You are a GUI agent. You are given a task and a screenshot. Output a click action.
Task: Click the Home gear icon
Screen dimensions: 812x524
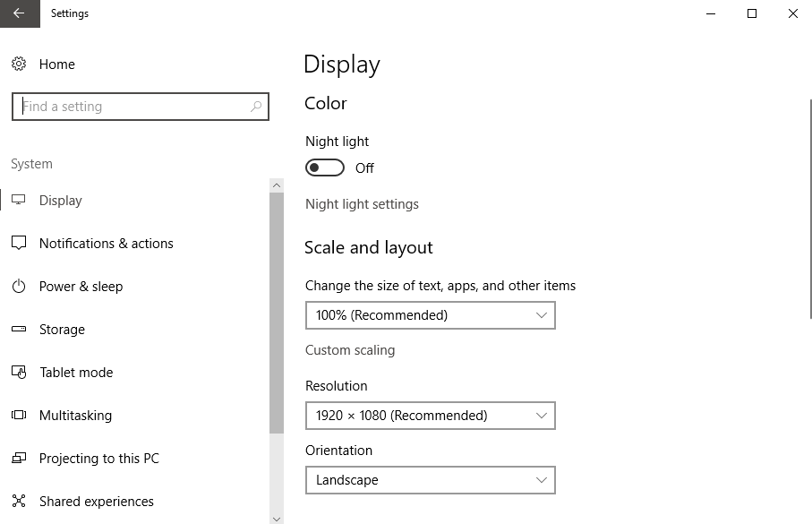coord(19,64)
